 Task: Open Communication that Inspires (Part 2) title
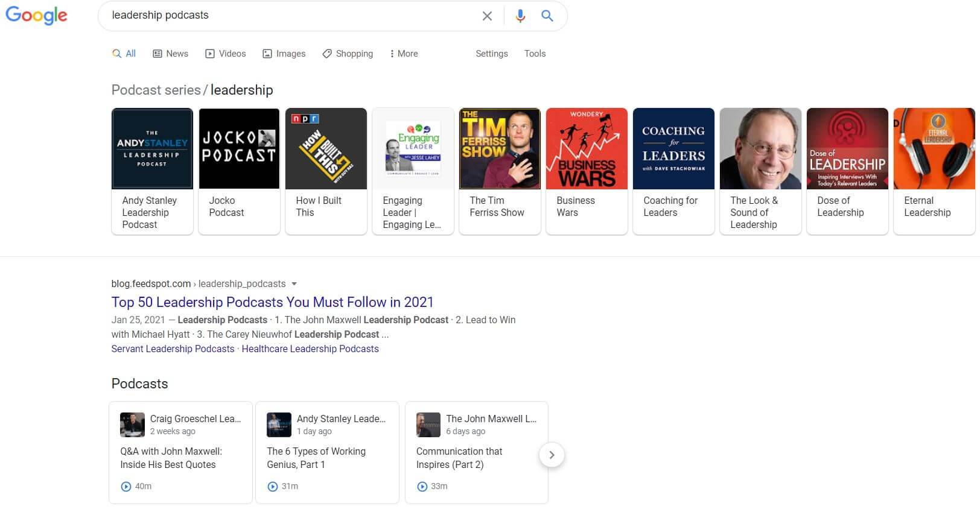[459, 458]
